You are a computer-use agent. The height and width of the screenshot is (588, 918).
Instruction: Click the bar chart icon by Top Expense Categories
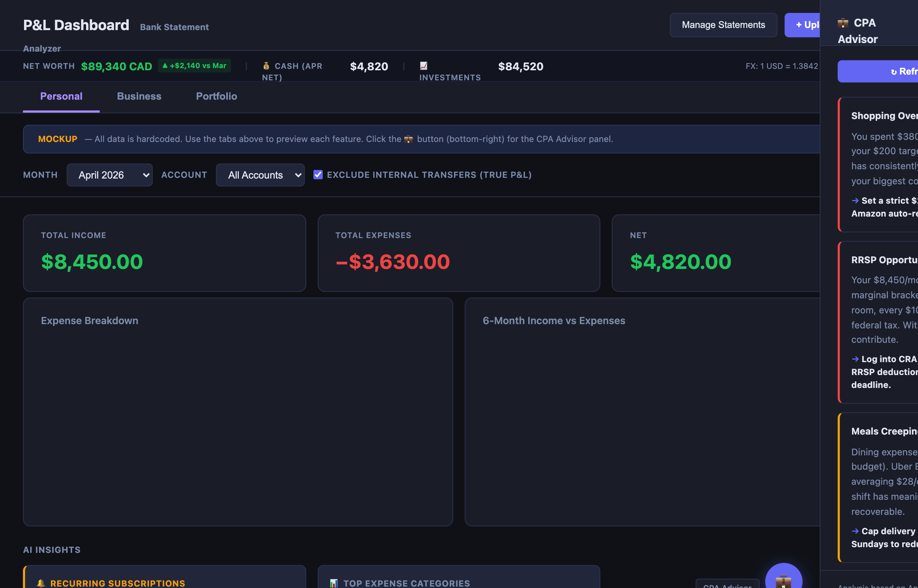coord(334,583)
